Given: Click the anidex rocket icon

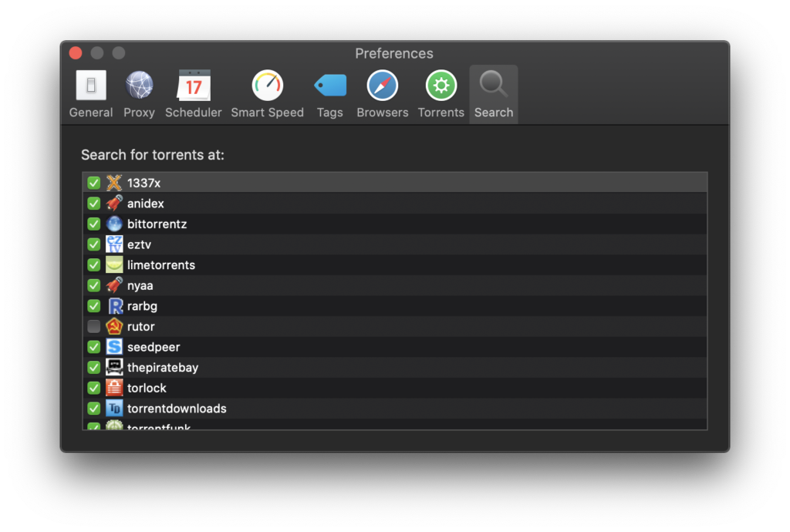Looking at the screenshot, I should click(x=114, y=204).
